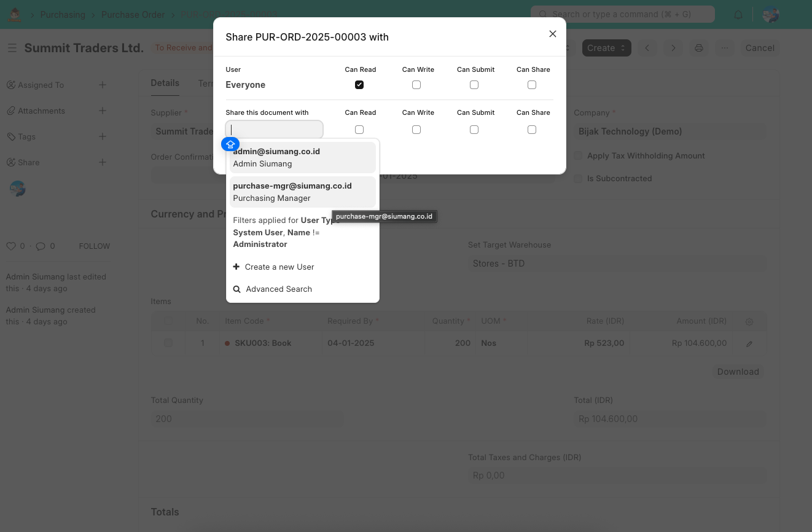Open the Create dropdown button
Viewport: 812px width, 532px height.
606,48
